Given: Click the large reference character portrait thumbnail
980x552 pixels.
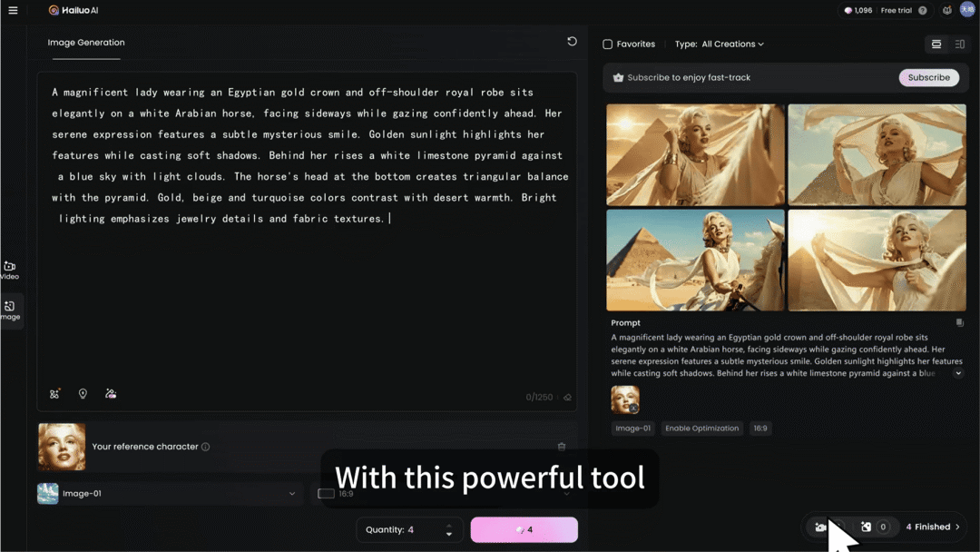Looking at the screenshot, I should [62, 447].
